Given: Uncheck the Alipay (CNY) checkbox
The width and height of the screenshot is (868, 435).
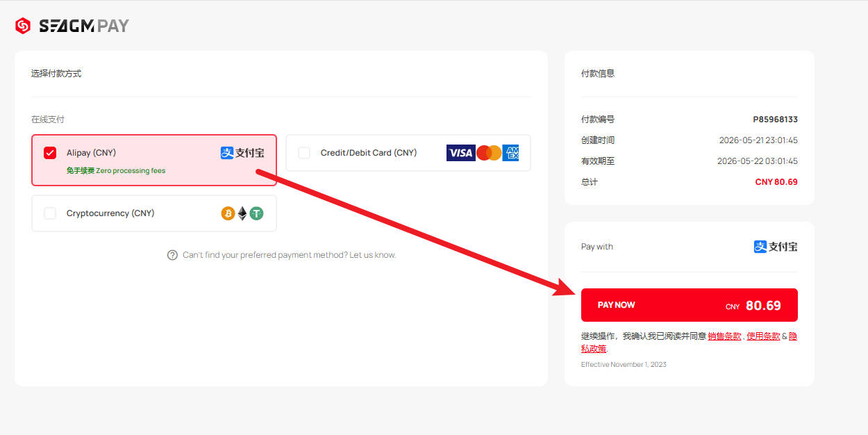Looking at the screenshot, I should (50, 153).
